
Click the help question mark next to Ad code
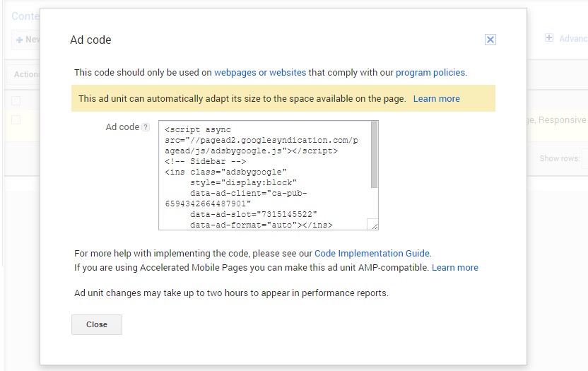[x=146, y=127]
